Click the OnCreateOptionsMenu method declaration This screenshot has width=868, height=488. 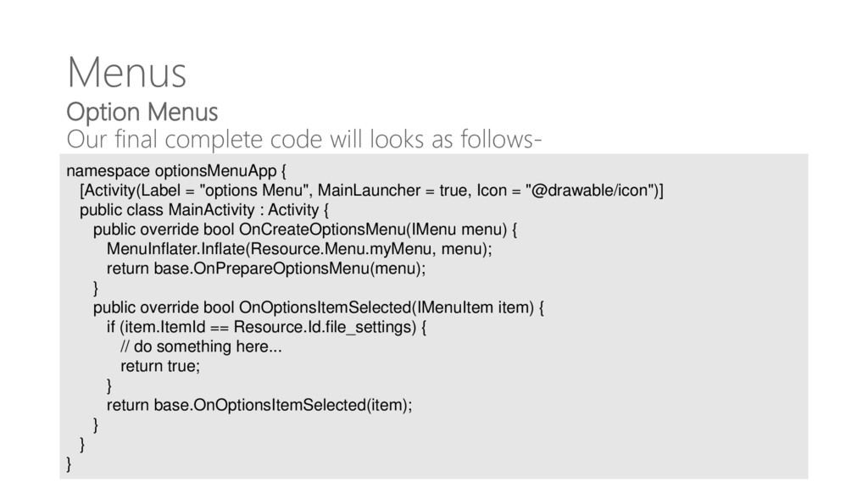point(305,230)
